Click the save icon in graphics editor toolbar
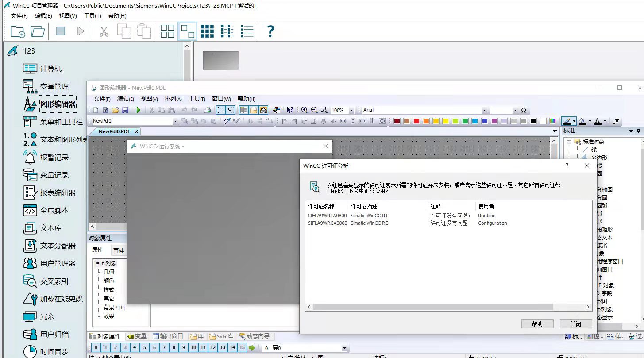Viewport: 644px width, 358px height. tap(125, 110)
